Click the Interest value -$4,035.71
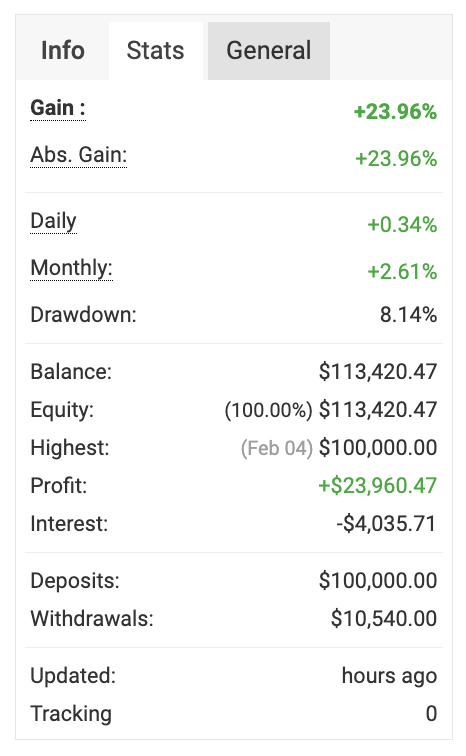 [386, 524]
